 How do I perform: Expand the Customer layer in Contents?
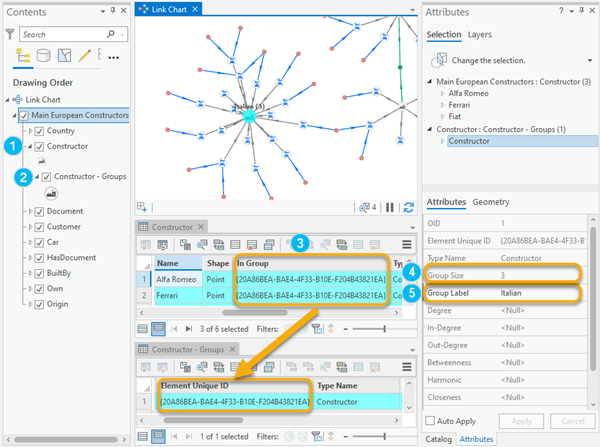pyautogui.click(x=26, y=227)
